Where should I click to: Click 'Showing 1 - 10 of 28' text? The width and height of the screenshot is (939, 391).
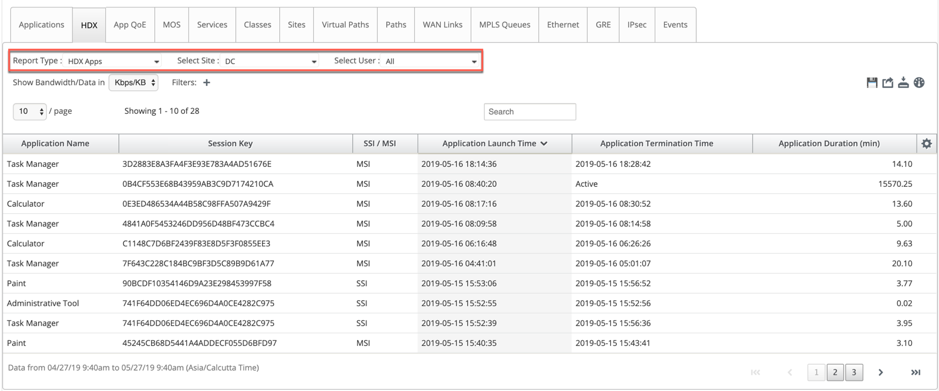tap(162, 111)
